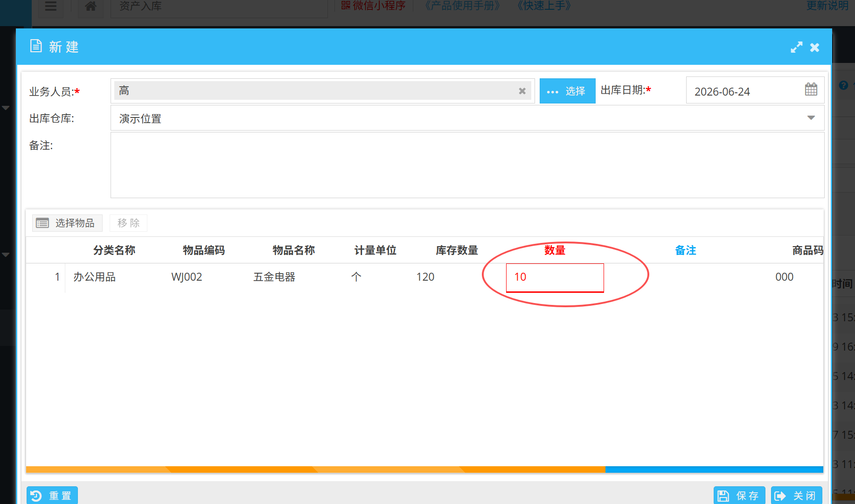Open the 《快速上手》 link
Screen dimensions: 855x504
(544, 6)
